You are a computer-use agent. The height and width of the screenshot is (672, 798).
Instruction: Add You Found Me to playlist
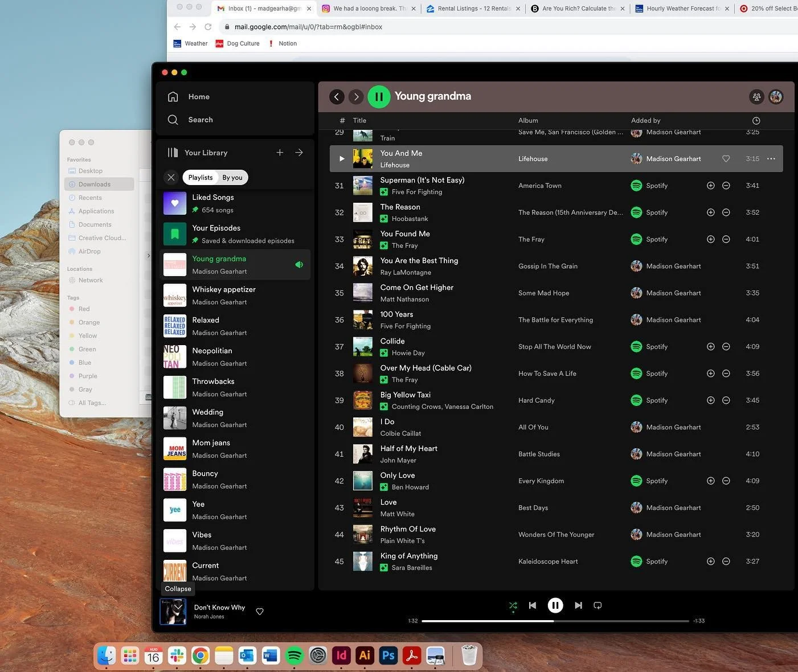[x=711, y=239]
